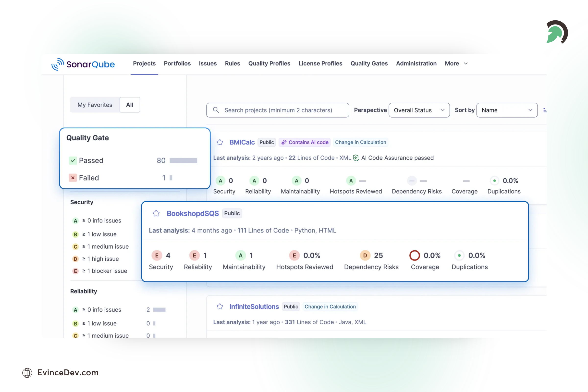Filter Security by E blocker issue
The width and height of the screenshot is (588, 392).
pyautogui.click(x=100, y=271)
